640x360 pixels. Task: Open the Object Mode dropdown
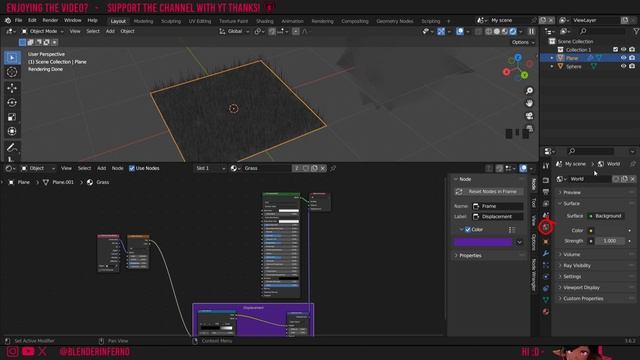(42, 31)
